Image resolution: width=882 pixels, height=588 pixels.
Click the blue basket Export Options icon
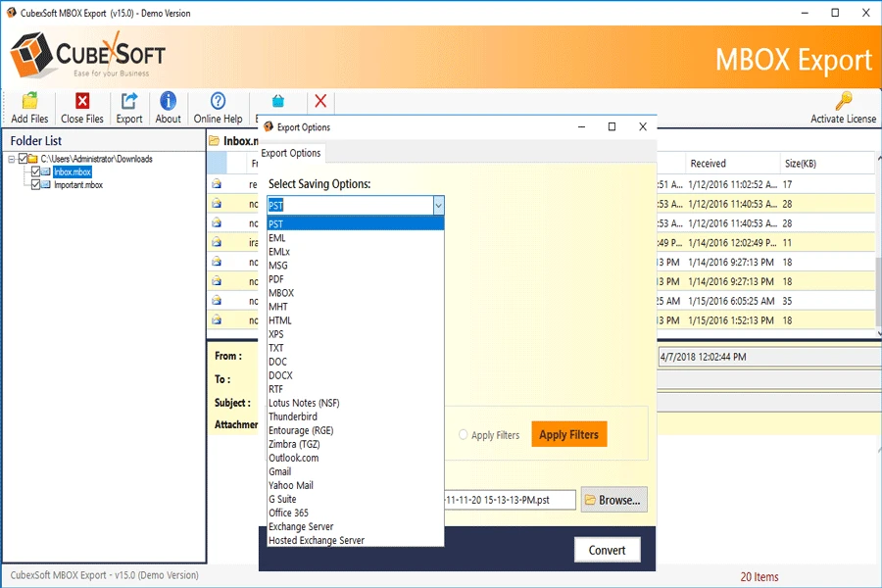click(278, 101)
